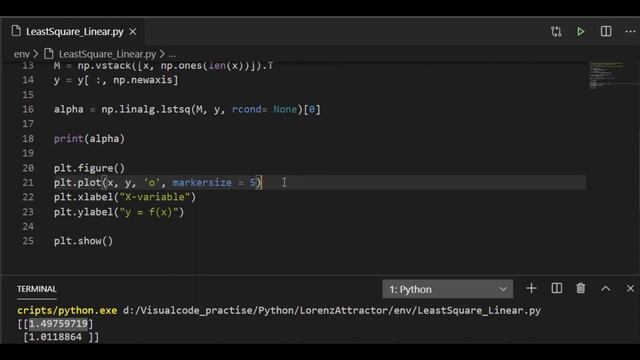Click the plt.show() code line
640x360 pixels.
[83, 241]
